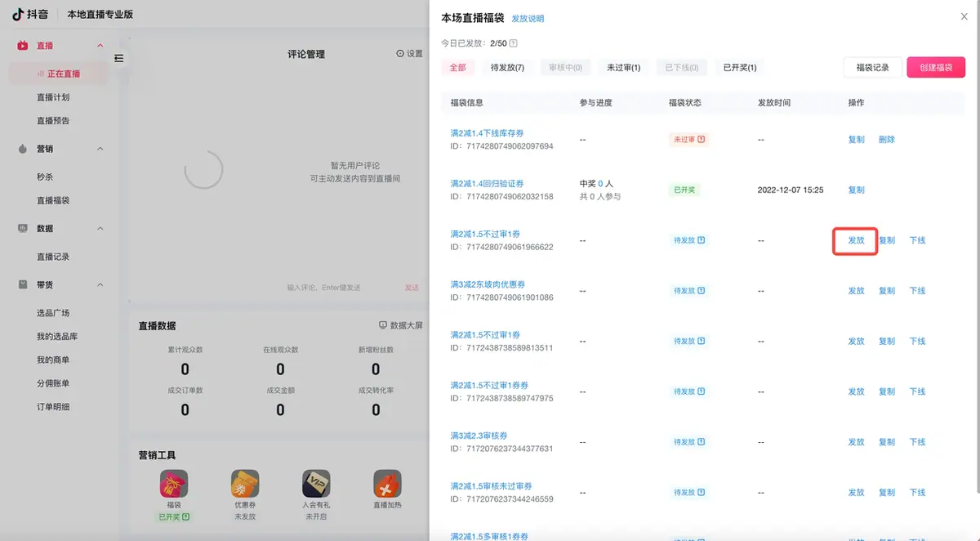Click 下线 for 满2减1.5不过审1券券
Screen dimensions: 980x541
(917, 391)
